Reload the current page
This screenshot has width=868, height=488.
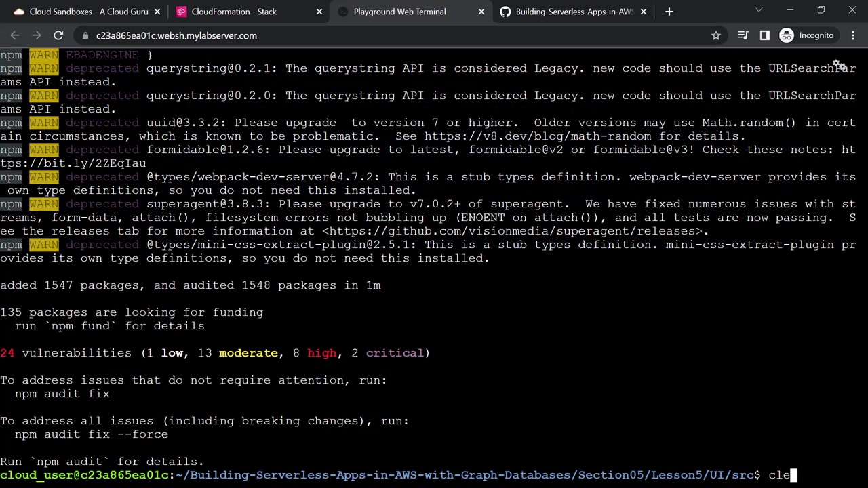[x=58, y=35]
